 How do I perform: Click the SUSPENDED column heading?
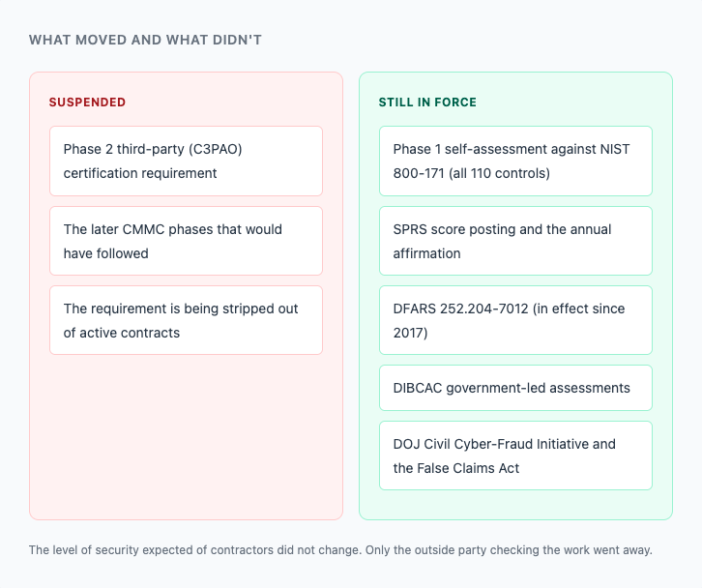pyautogui.click(x=87, y=103)
